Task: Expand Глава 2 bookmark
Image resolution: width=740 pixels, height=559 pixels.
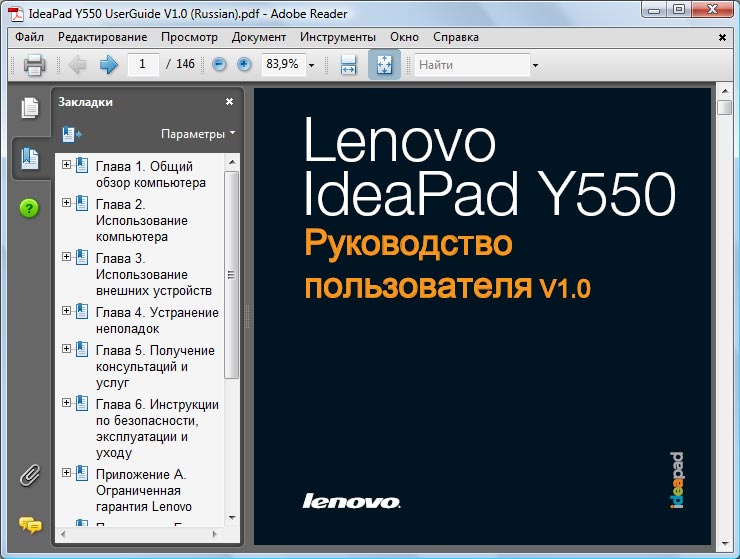Action: (x=67, y=203)
